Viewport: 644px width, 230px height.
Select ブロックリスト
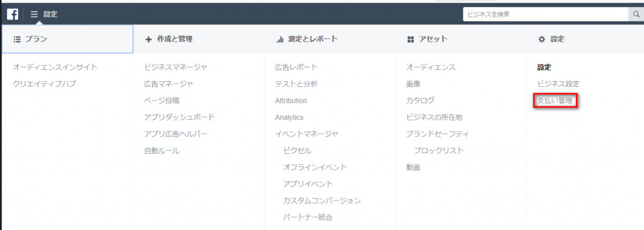click(438, 151)
